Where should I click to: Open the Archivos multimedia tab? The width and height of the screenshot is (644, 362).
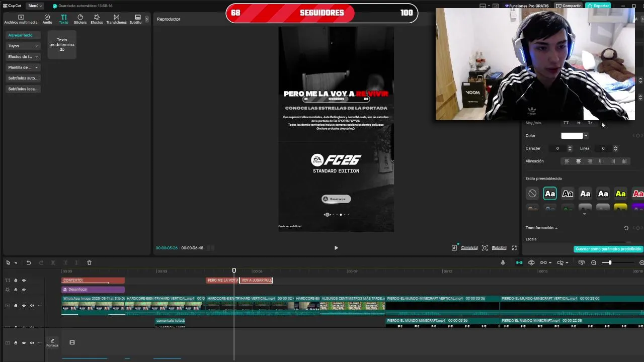click(21, 20)
